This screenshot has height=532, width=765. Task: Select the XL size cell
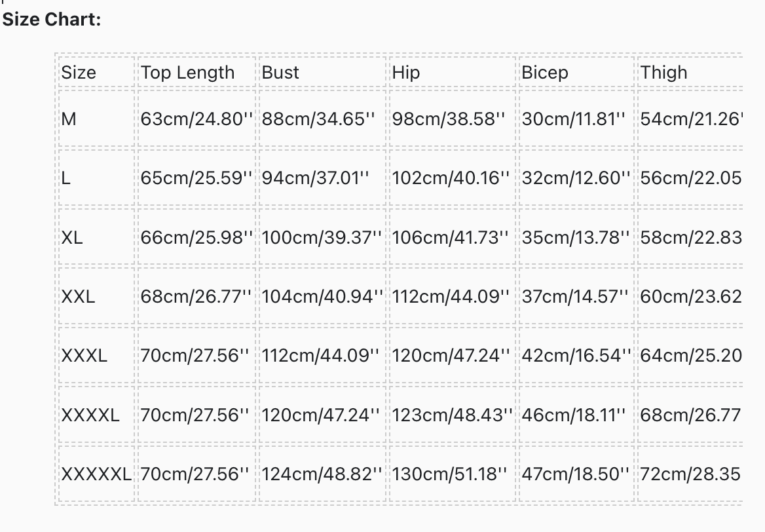click(x=96, y=237)
